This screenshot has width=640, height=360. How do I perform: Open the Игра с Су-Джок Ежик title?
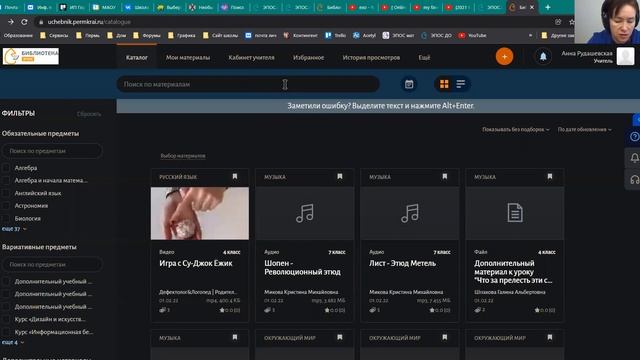[196, 263]
